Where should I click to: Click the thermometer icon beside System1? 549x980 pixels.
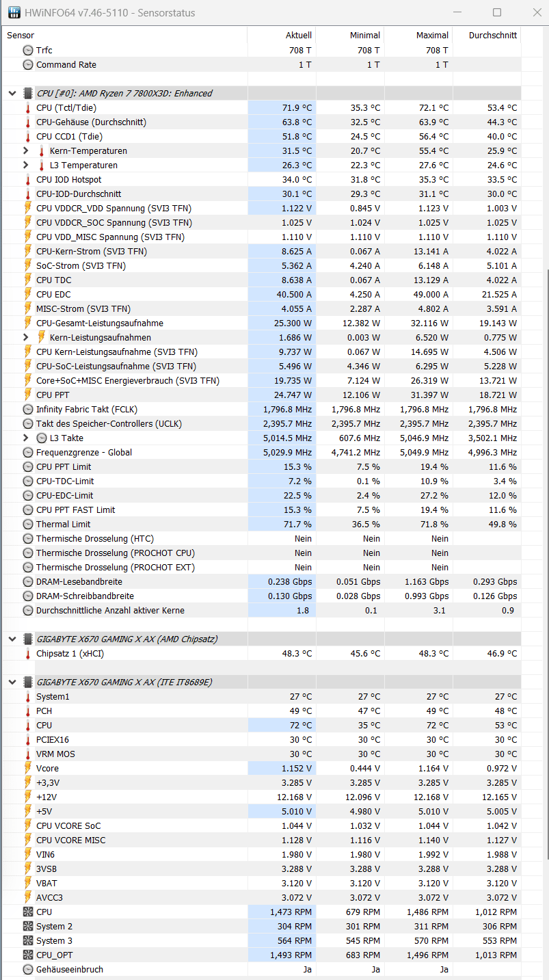28,696
